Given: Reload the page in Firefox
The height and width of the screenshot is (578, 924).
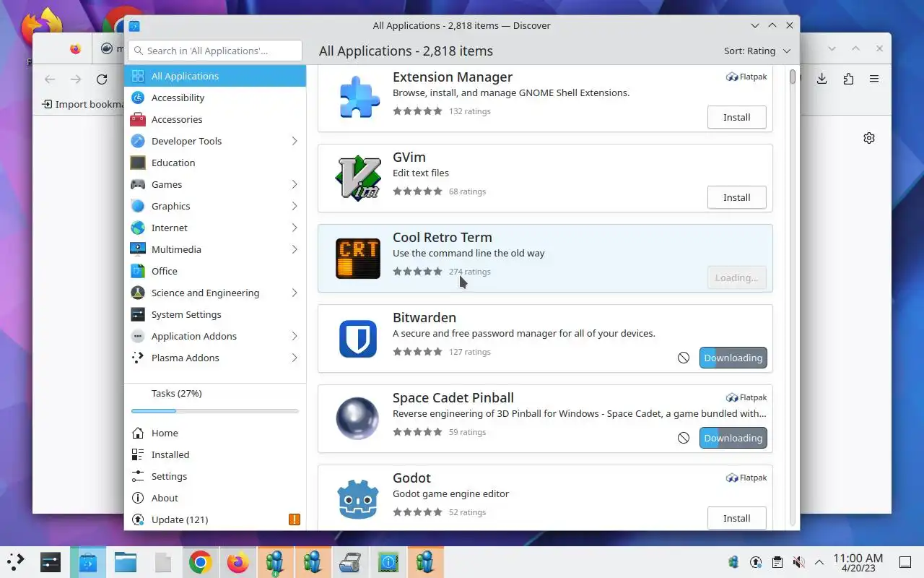Looking at the screenshot, I should (x=102, y=79).
